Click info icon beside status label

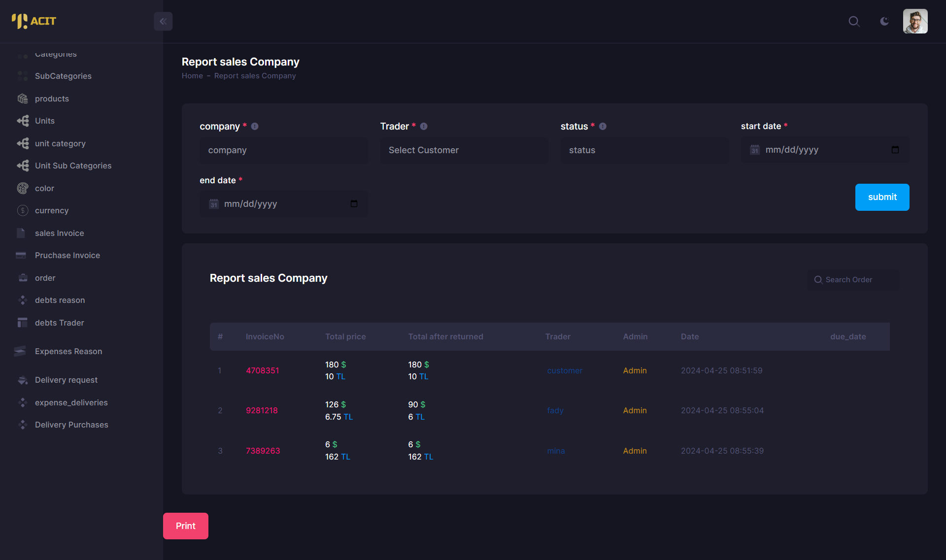pos(603,127)
